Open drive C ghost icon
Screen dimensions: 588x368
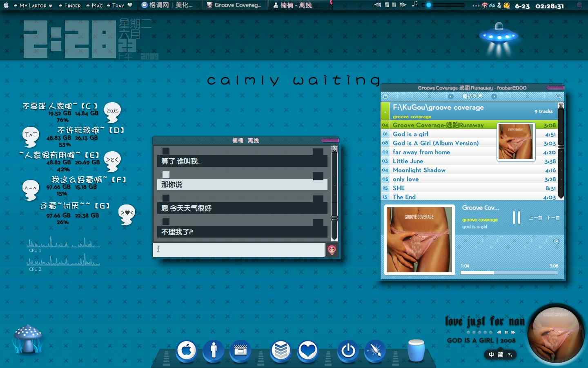pyautogui.click(x=112, y=112)
